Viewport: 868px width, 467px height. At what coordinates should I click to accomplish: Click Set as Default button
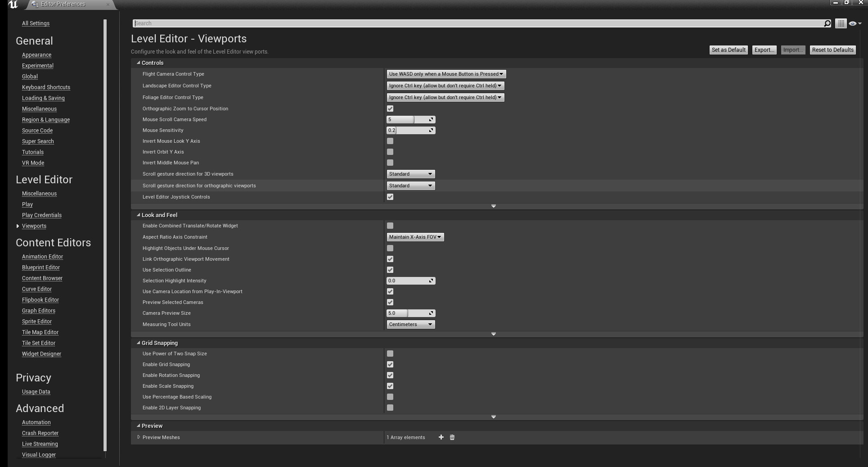[x=729, y=50]
